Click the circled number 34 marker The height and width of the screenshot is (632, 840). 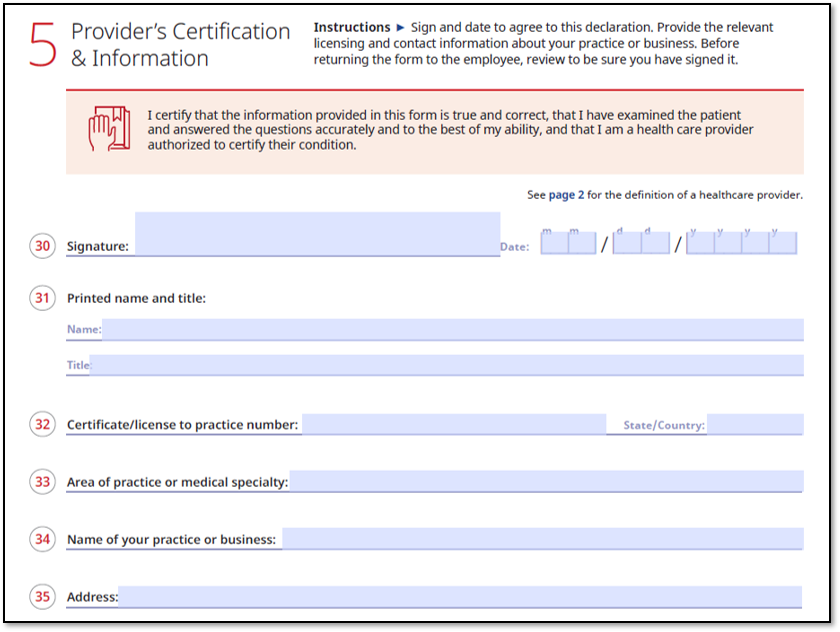point(42,539)
